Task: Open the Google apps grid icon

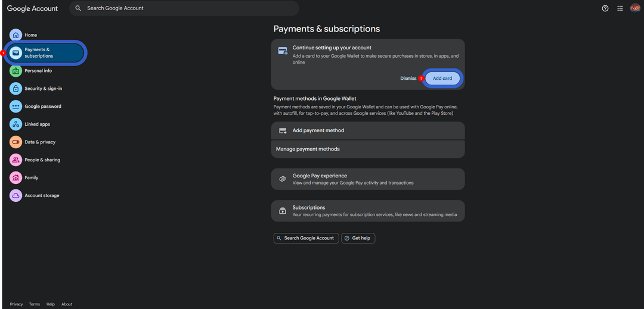Action: 620,8
